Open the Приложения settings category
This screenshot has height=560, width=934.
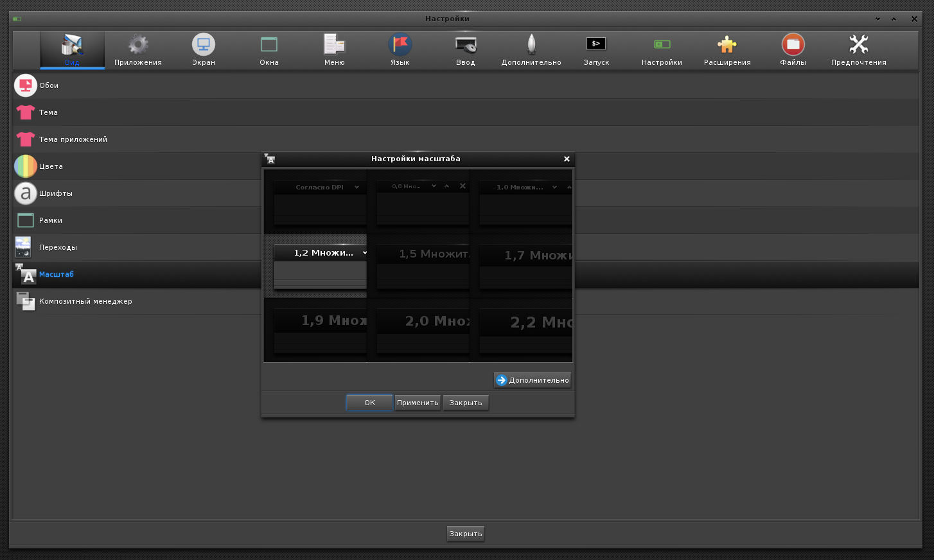pos(138,50)
